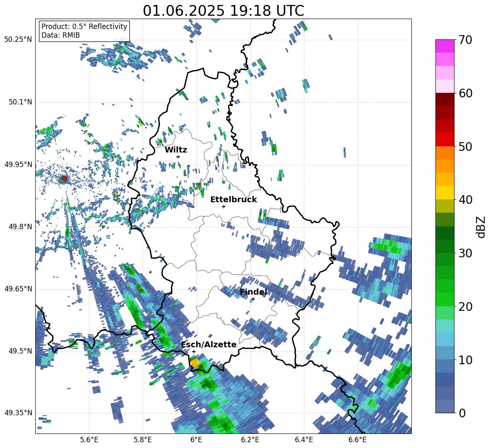Click the Wiltz city label

click(x=176, y=150)
